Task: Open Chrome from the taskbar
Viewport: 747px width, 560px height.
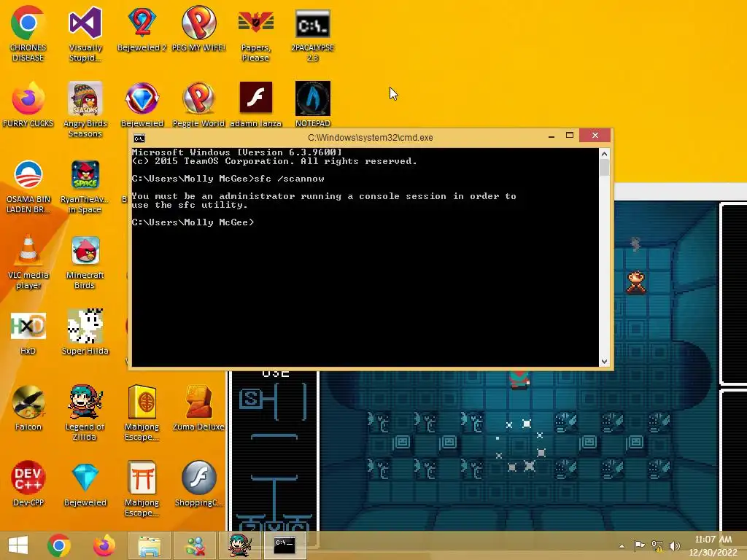Action: coord(59,545)
